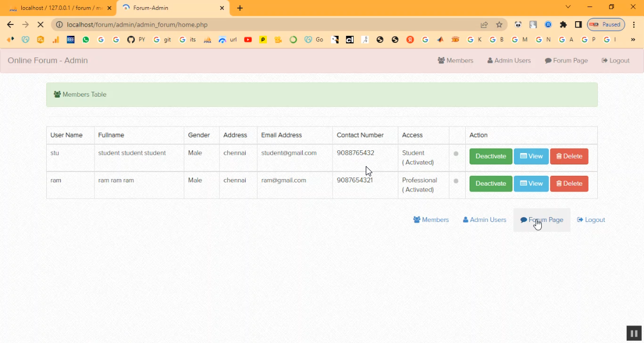Open the tab search dropdown arrow
644x343 pixels.
(x=568, y=7)
